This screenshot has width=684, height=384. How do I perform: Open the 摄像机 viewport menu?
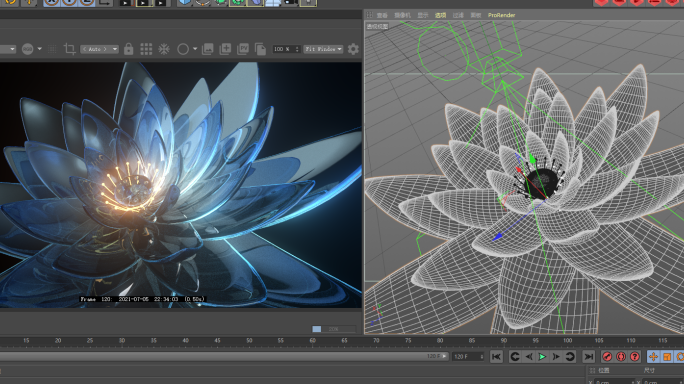click(402, 15)
